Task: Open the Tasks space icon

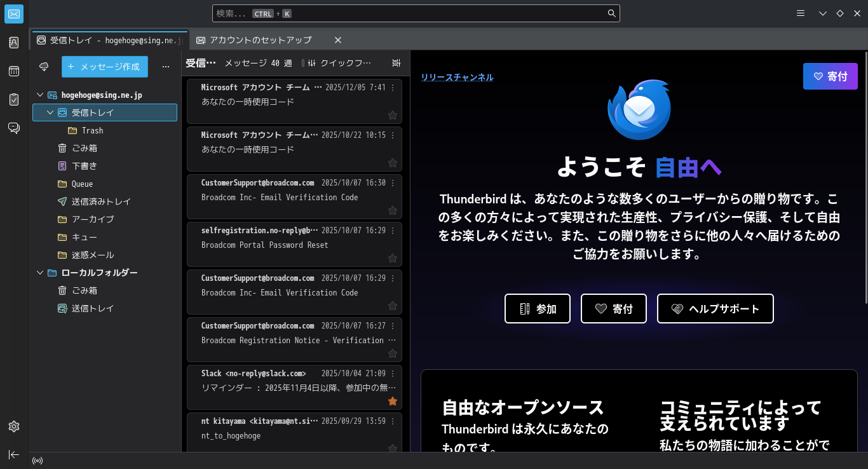Action: pyautogui.click(x=14, y=99)
